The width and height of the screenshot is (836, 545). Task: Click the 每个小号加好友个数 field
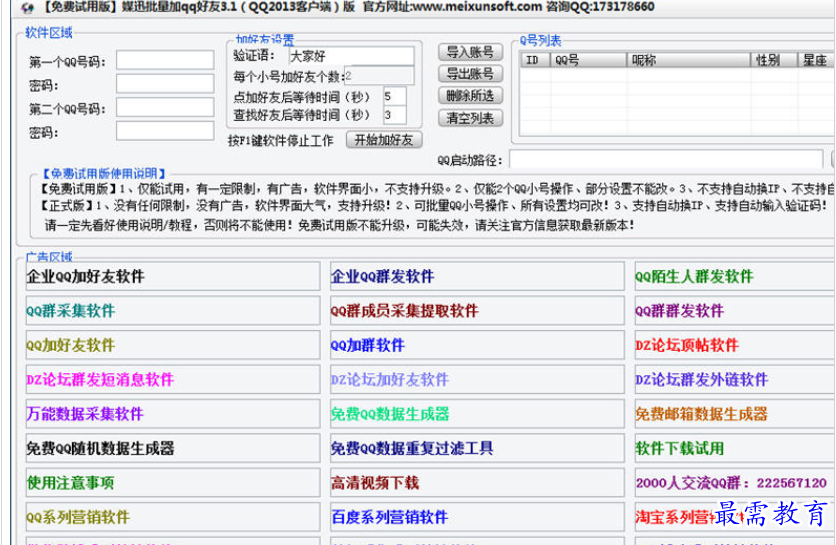[x=379, y=76]
